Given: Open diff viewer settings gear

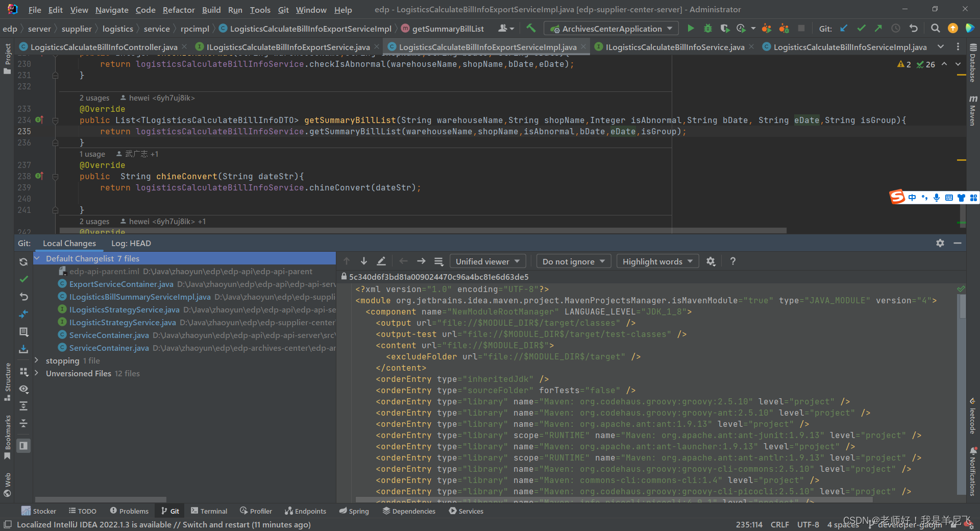Looking at the screenshot, I should [710, 261].
